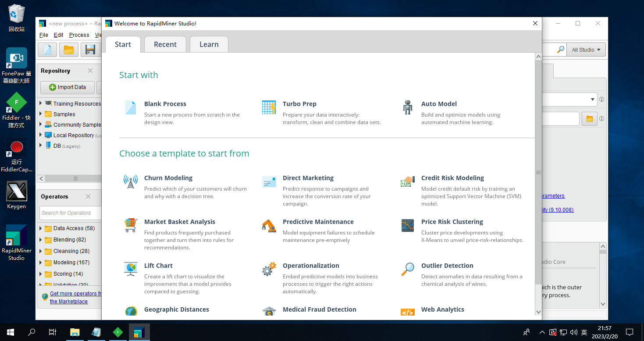Select the Scoring operators folder

(68, 274)
